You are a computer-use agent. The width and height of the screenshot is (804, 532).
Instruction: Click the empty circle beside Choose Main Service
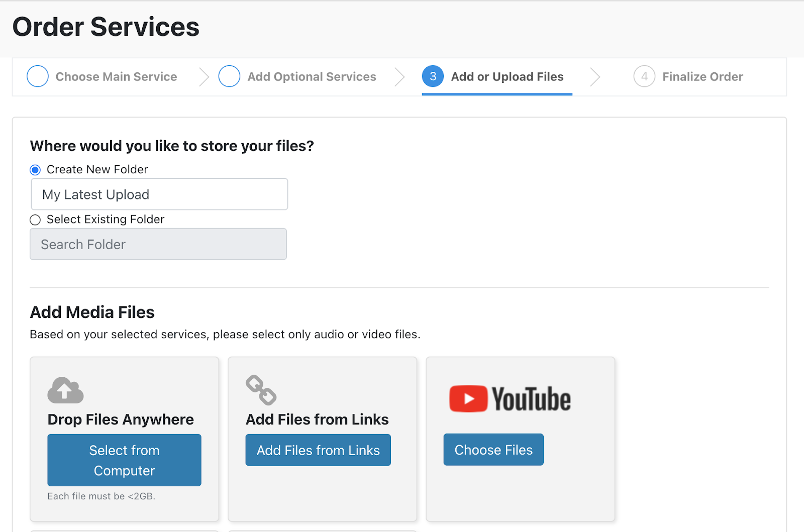[x=38, y=76]
